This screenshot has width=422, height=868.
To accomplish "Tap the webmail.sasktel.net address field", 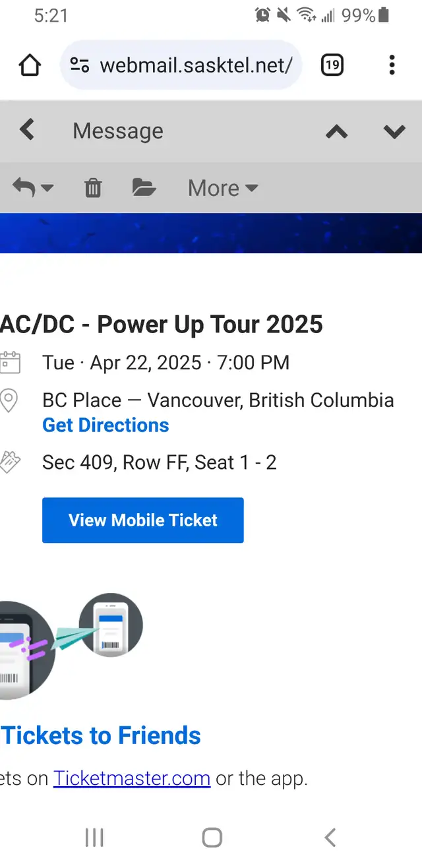I will [195, 65].
